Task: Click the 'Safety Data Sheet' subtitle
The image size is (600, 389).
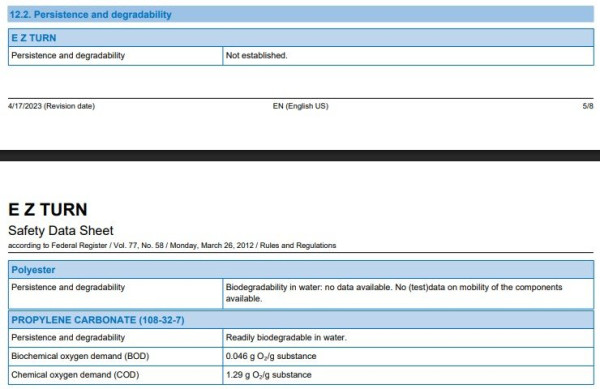Action: pos(61,231)
